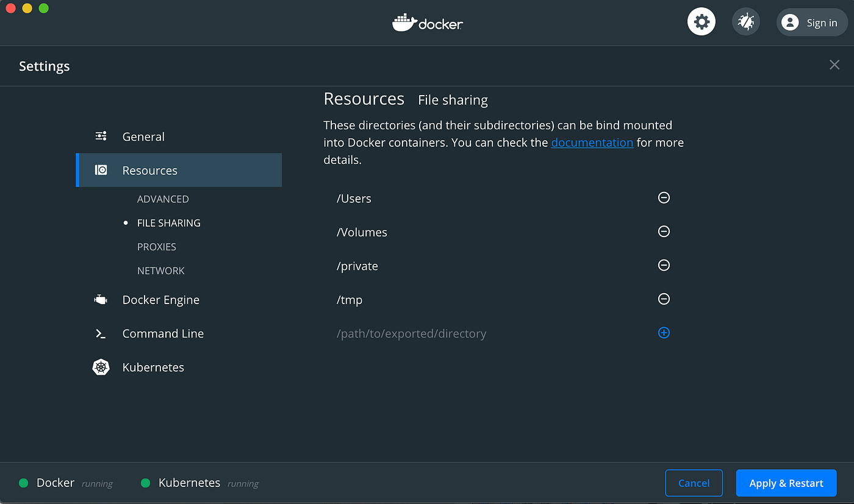Open the General settings section
The image size is (854, 504).
179,137
